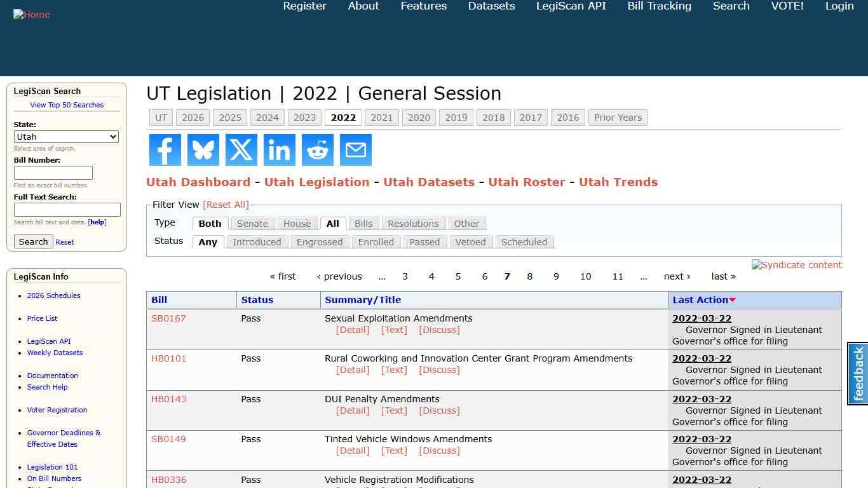Screen dimensions: 868x488
Task: Share via the Bluesky butterfly icon
Action: (203, 150)
